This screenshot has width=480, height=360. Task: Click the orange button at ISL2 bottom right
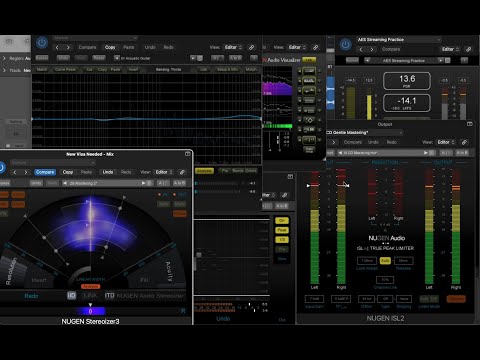pyautogui.click(x=456, y=299)
